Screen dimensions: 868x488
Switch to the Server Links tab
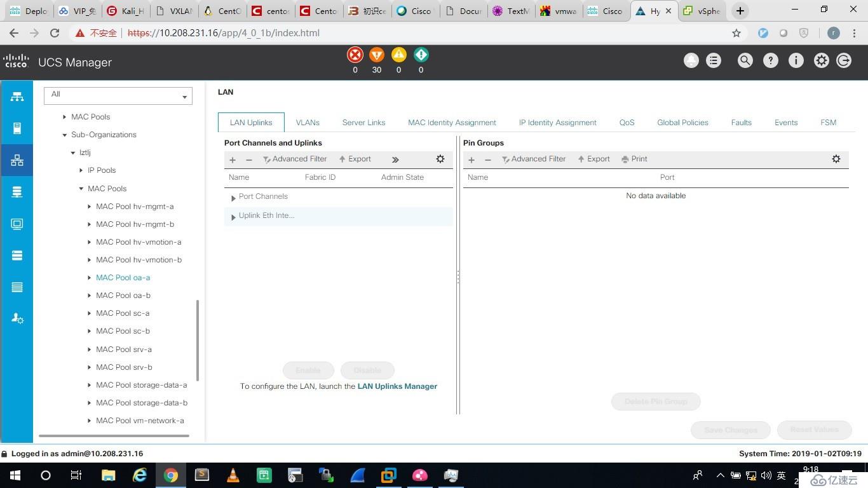coord(363,123)
